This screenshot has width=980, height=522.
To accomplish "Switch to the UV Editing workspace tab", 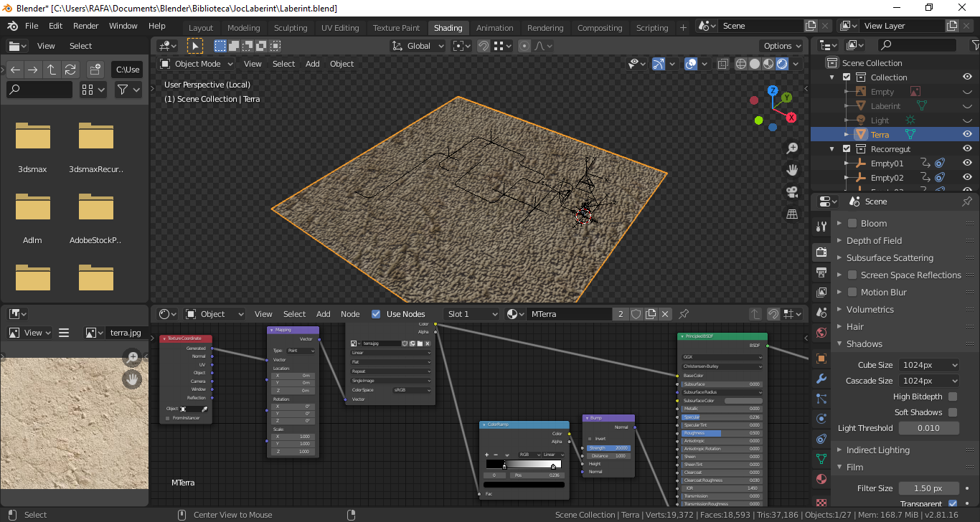I will click(340, 28).
